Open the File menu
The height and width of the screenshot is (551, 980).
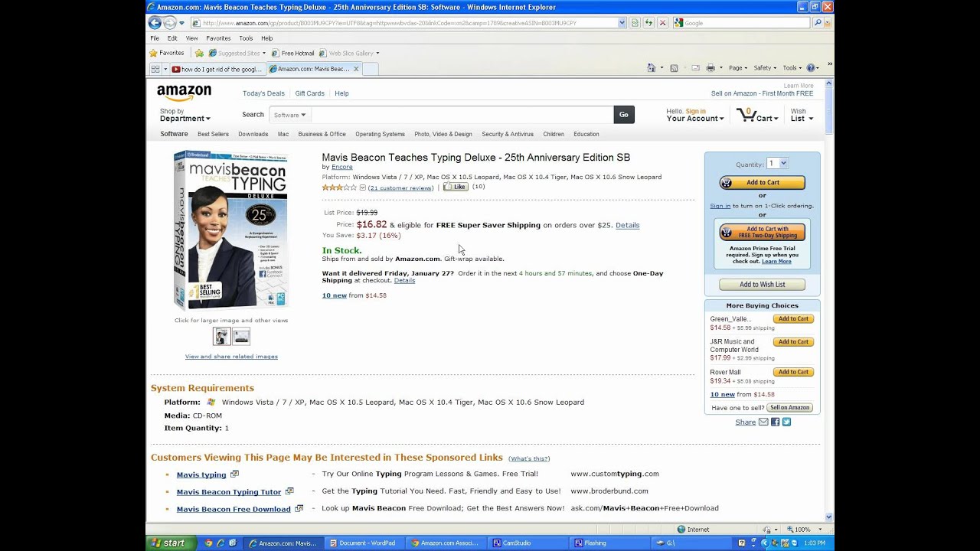[155, 38]
